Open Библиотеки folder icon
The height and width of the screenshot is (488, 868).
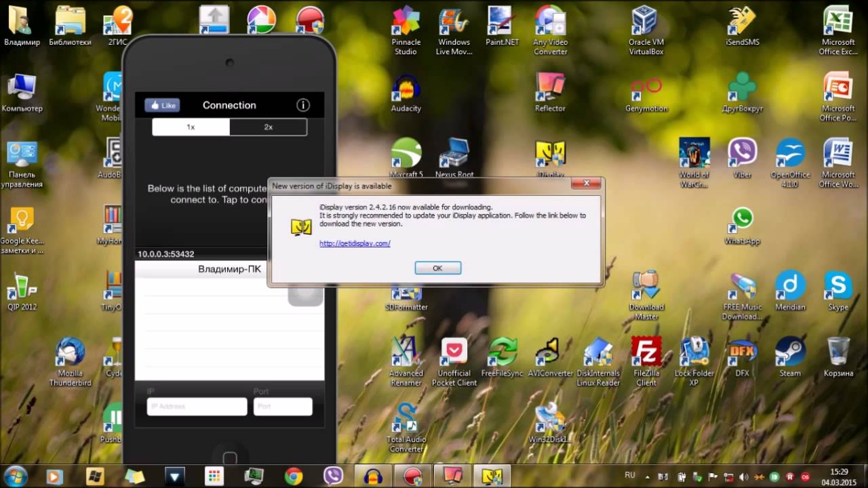click(x=70, y=27)
